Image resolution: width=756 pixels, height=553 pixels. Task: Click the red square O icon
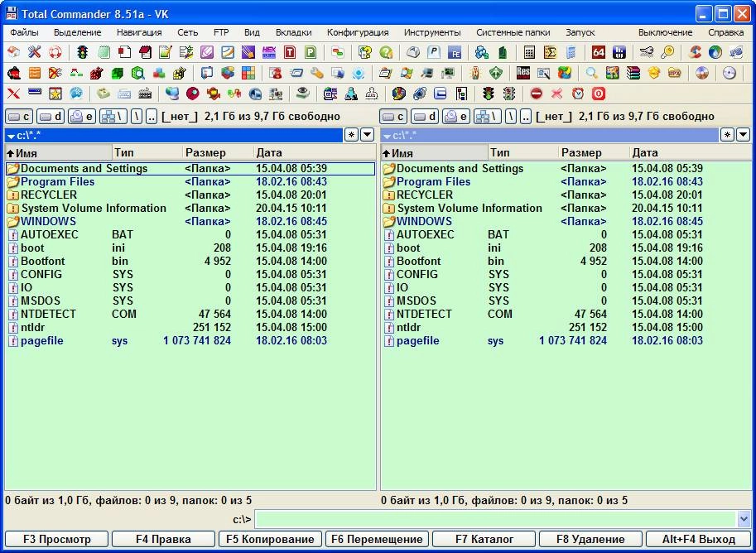point(599,94)
